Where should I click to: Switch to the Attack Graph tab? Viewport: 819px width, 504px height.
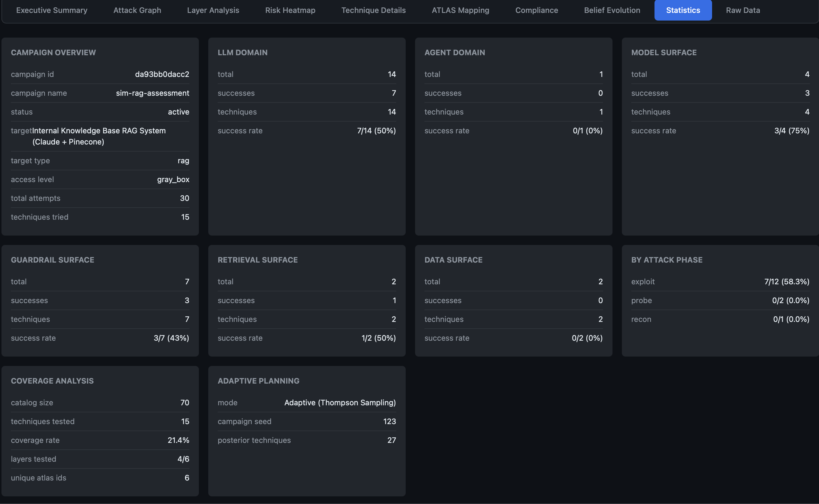point(137,10)
